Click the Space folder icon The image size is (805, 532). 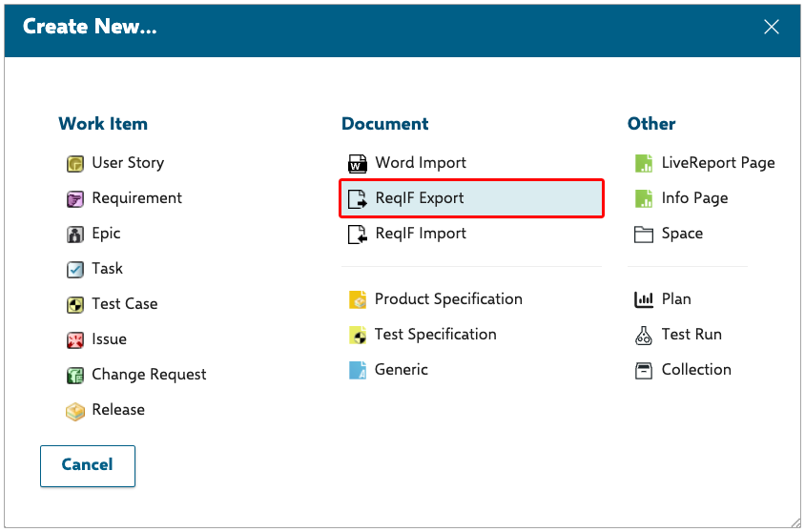point(644,235)
